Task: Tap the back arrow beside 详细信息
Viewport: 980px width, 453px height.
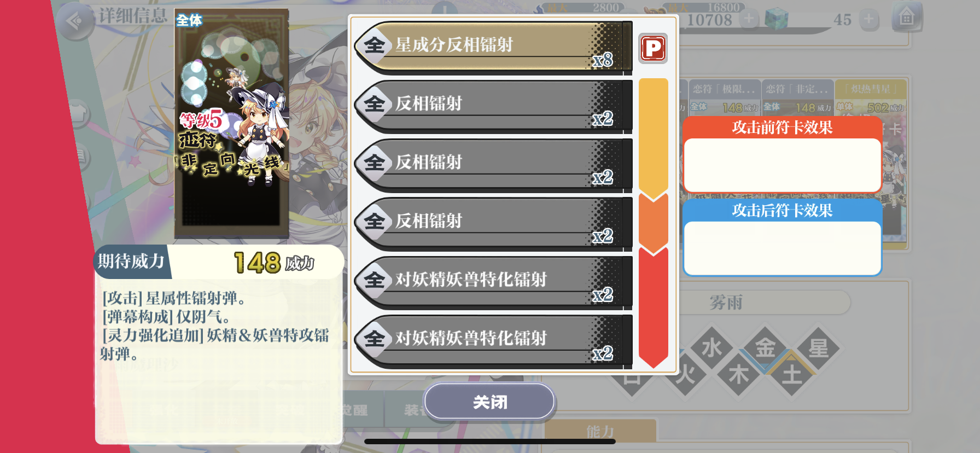Action: coord(75,21)
